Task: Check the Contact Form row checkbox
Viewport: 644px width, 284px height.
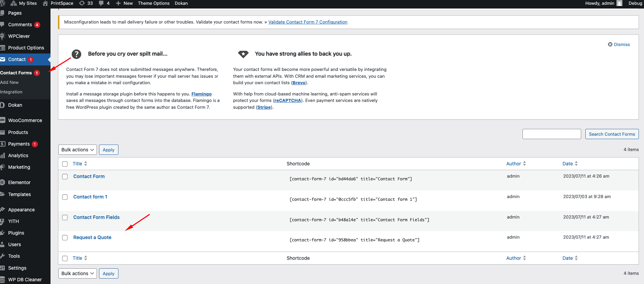Action: [x=65, y=177]
